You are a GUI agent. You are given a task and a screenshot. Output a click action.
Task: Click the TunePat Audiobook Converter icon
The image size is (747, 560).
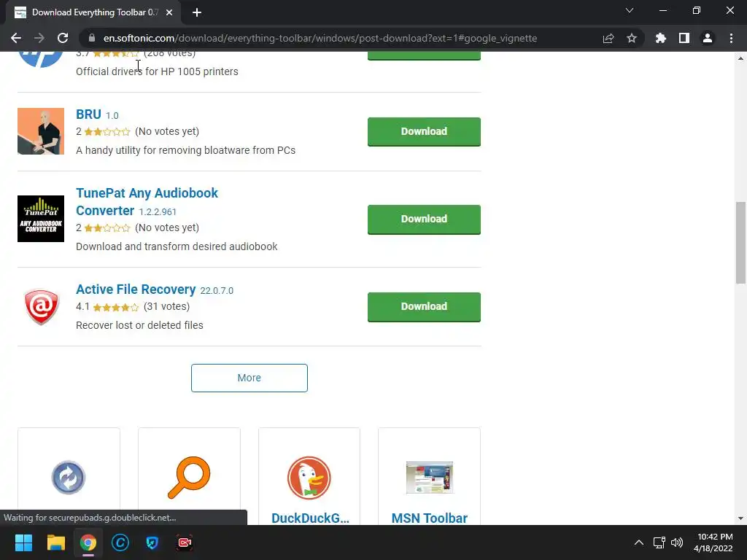click(x=41, y=219)
